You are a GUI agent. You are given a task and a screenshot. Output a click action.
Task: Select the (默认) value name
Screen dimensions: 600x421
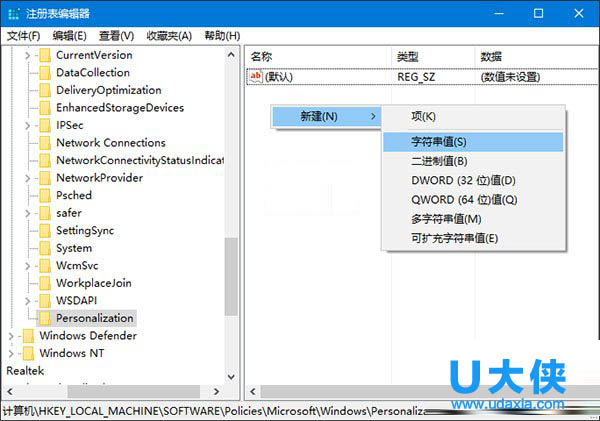[x=279, y=77]
